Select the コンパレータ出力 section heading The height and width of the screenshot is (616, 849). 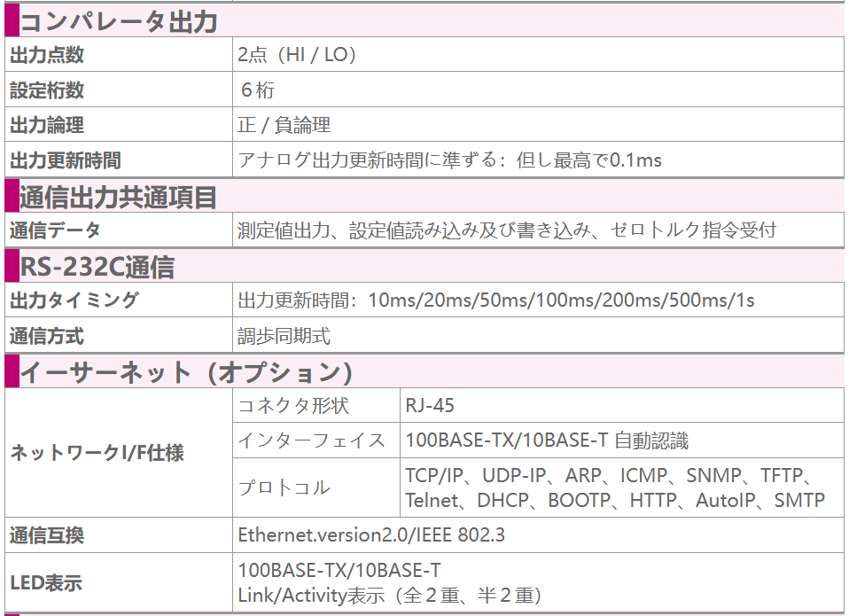pyautogui.click(x=119, y=22)
